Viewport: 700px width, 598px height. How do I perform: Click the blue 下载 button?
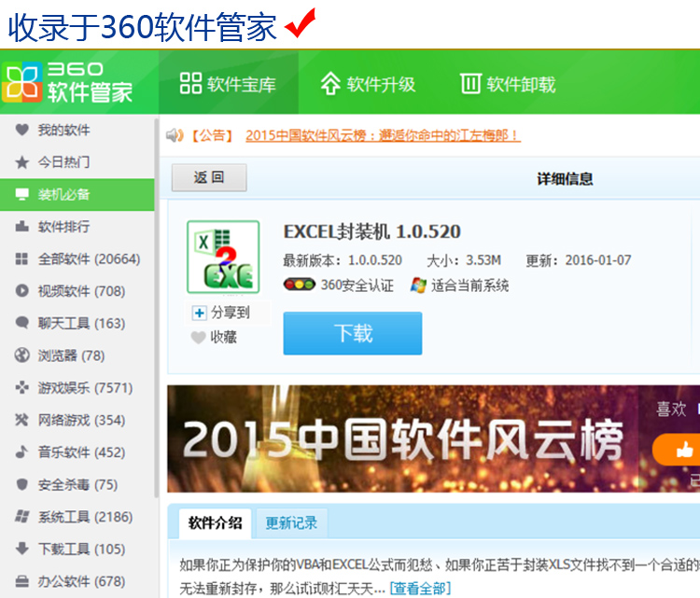click(353, 333)
